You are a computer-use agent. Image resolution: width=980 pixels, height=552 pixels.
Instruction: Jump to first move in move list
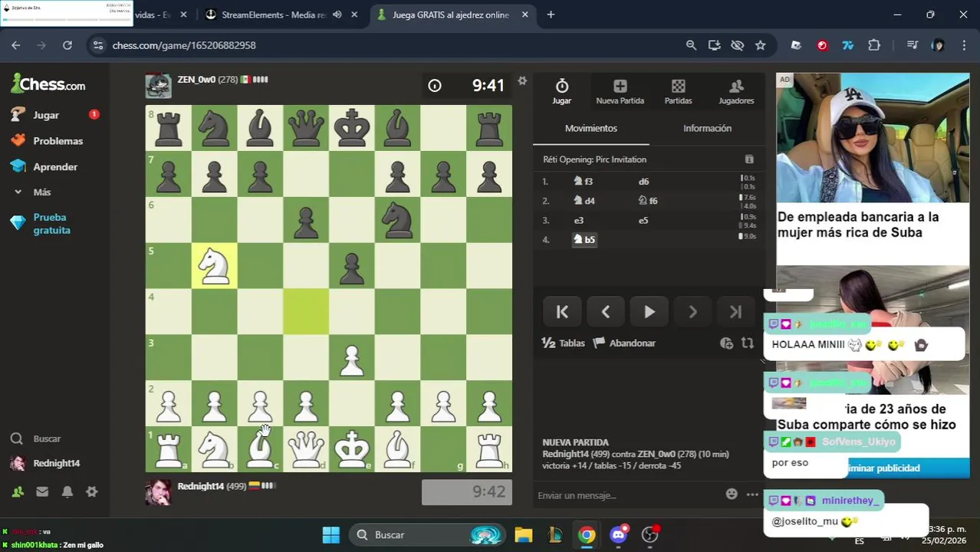[562, 312]
